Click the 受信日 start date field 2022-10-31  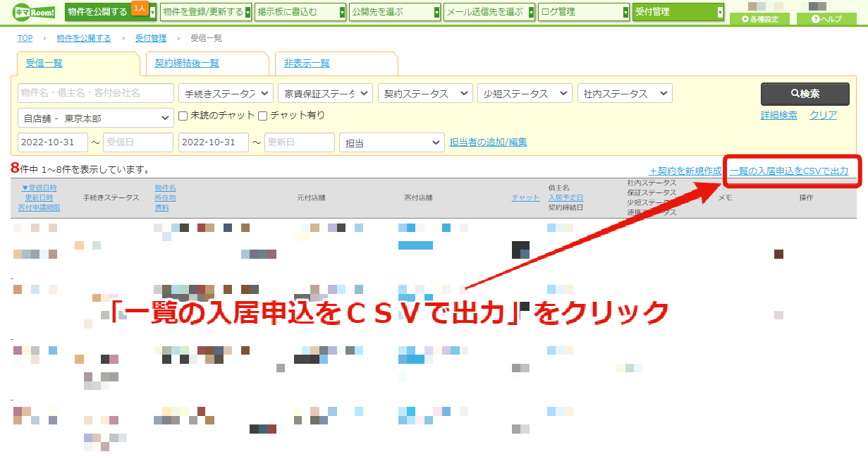[x=53, y=142]
